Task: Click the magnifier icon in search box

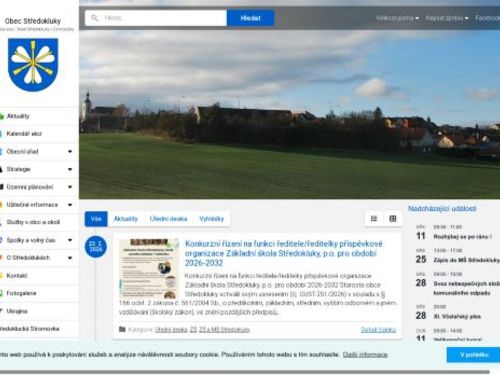Action: coord(95,18)
